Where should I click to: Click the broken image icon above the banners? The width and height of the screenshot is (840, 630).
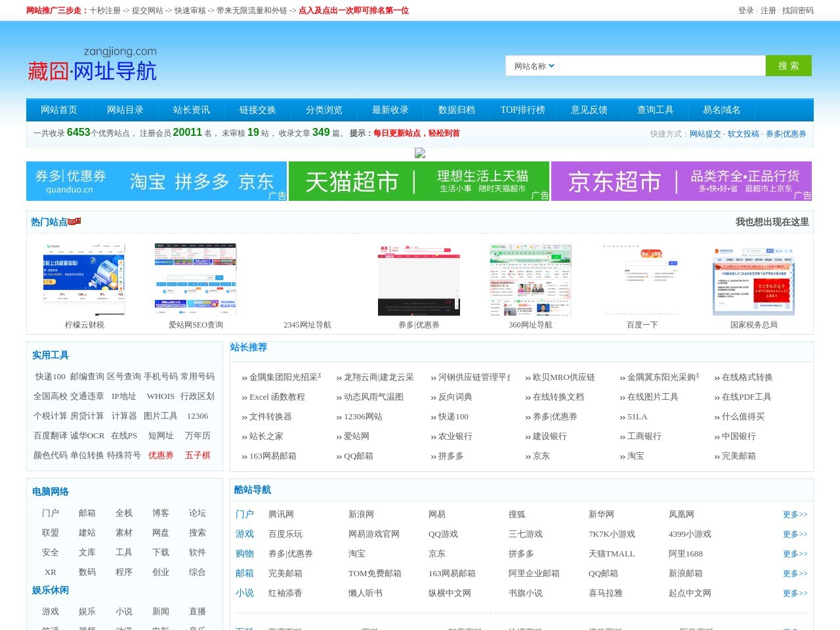[x=420, y=154]
